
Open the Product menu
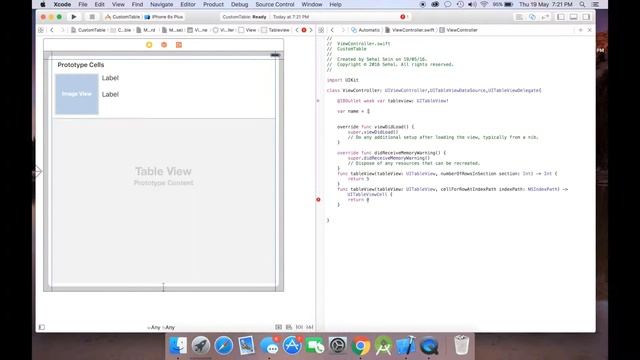[213, 4]
